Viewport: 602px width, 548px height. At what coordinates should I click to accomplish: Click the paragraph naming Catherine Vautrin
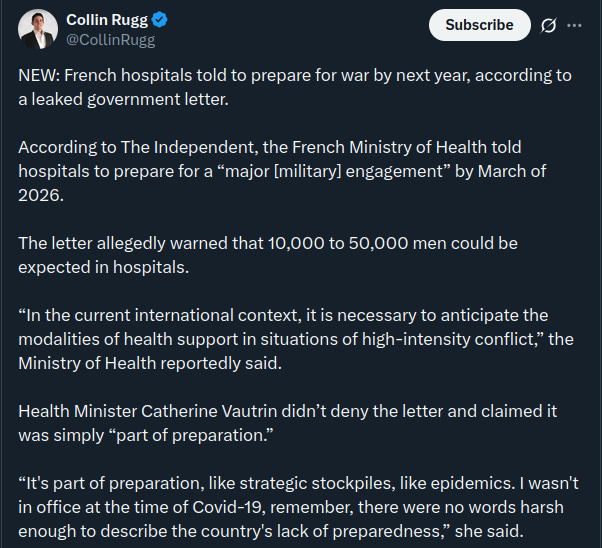287,423
